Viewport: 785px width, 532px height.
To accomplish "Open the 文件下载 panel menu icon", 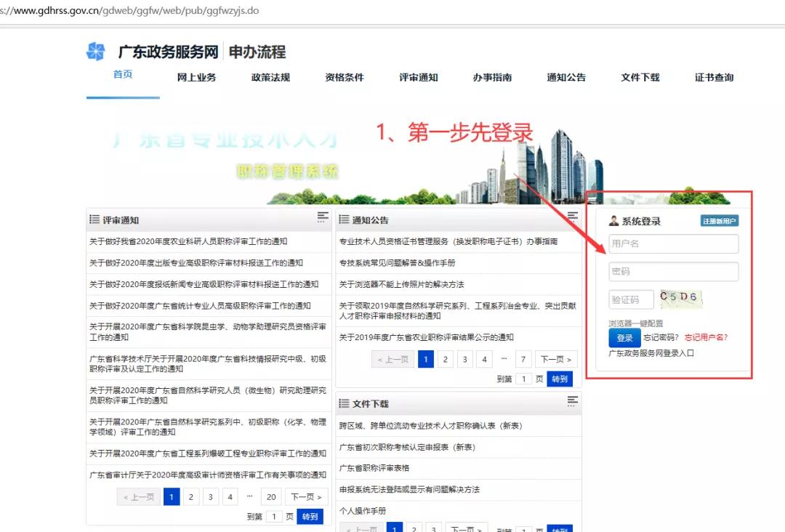I will [573, 401].
